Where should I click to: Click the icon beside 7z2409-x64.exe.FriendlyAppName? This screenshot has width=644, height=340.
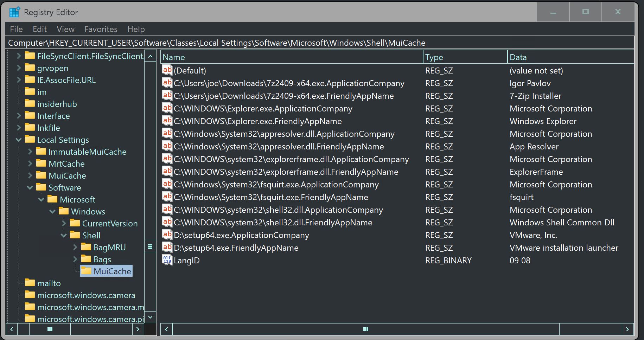[167, 95]
